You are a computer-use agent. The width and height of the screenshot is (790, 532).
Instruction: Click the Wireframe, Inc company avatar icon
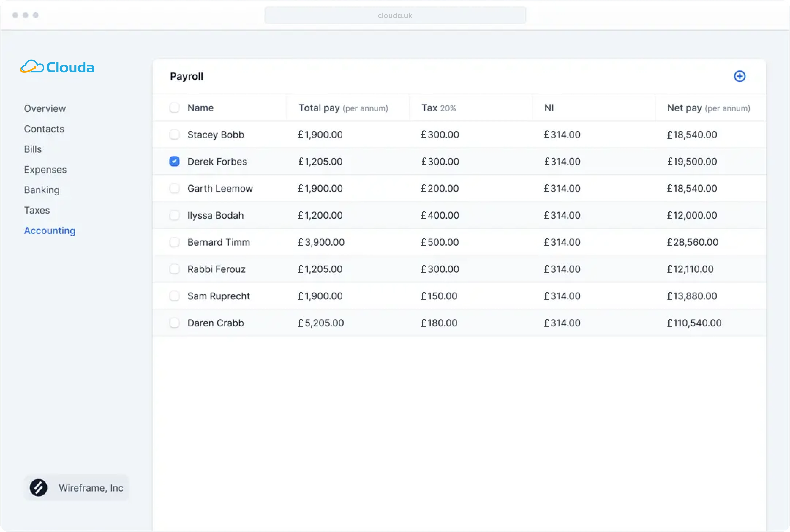coord(38,488)
